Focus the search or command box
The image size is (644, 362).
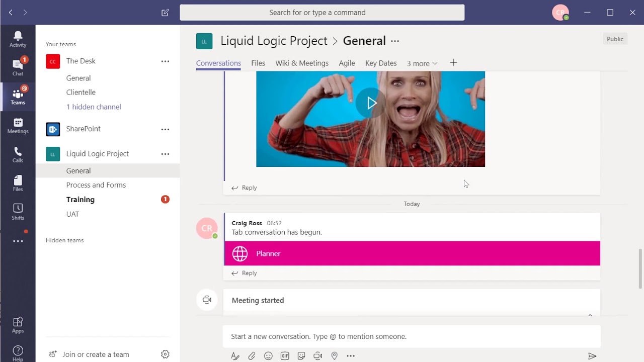[x=322, y=13]
